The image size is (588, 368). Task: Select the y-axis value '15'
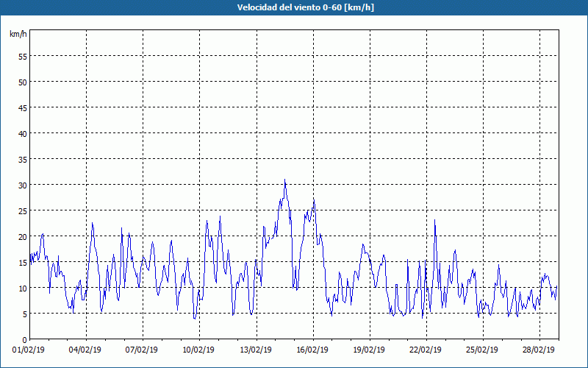[23, 263]
